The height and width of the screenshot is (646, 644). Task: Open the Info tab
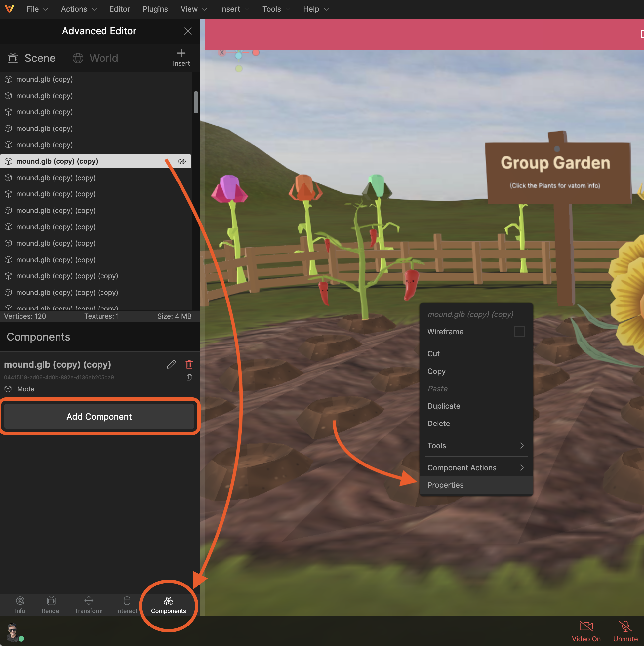pos(20,605)
